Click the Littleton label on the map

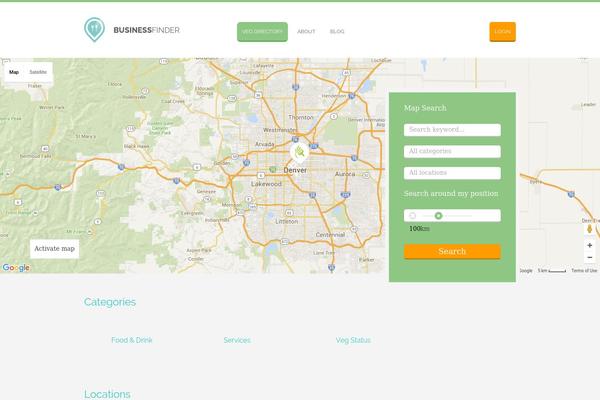point(287,222)
